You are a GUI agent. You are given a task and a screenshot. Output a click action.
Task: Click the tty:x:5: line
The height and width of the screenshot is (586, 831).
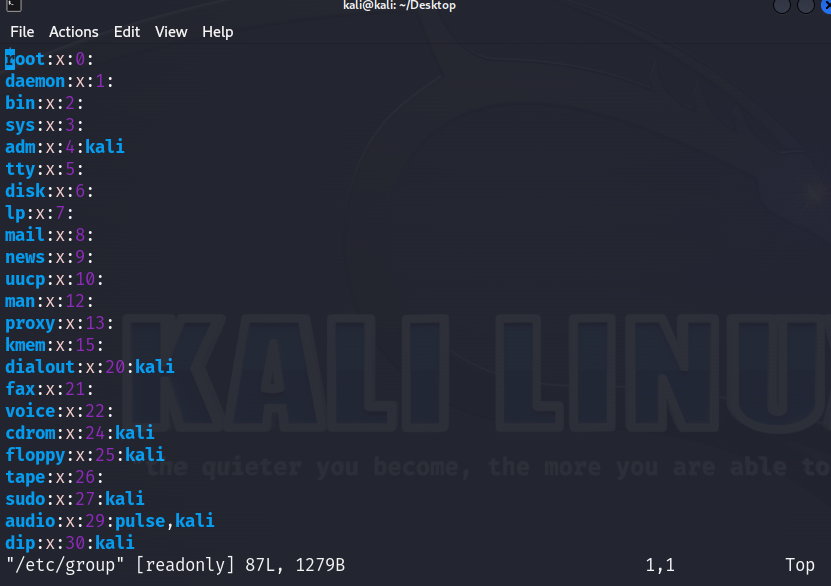coord(45,169)
